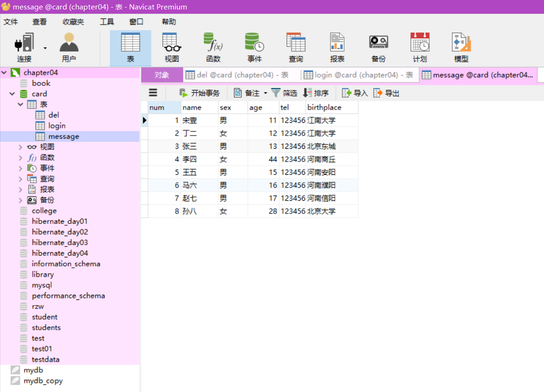Collapse the card database node
Screen dimensions: 544x392
[12, 94]
